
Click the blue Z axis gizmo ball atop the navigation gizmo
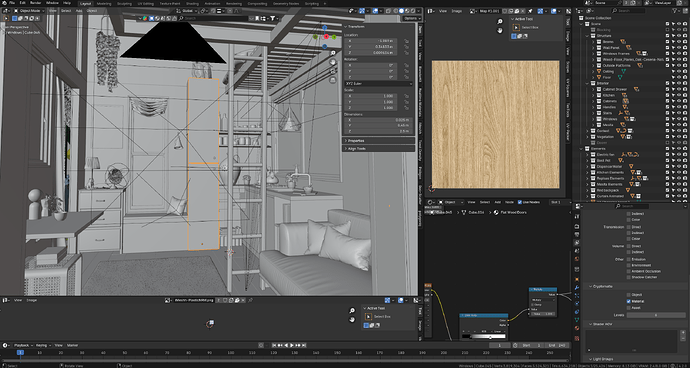pos(325,27)
